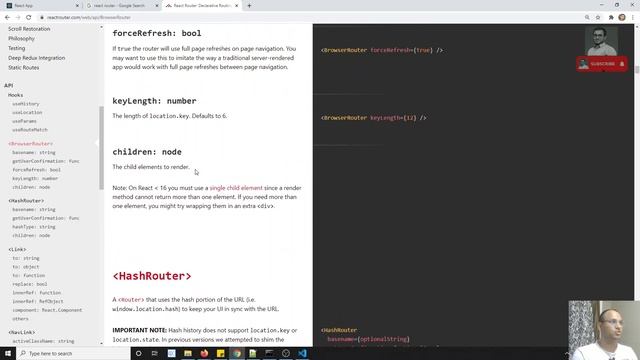The height and width of the screenshot is (360, 640).
Task: Select the <HashRouter> sidebar entry
Action: (x=26, y=201)
